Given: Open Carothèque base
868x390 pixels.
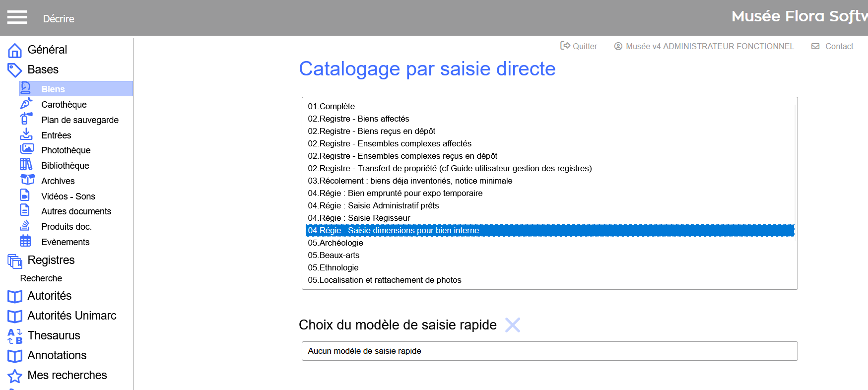Looking at the screenshot, I should point(64,105).
